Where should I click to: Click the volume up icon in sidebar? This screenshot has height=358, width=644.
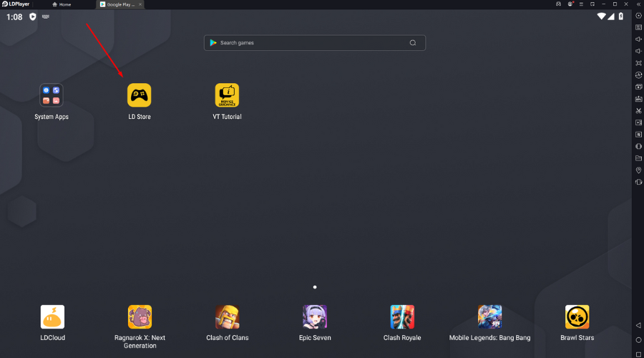[639, 39]
